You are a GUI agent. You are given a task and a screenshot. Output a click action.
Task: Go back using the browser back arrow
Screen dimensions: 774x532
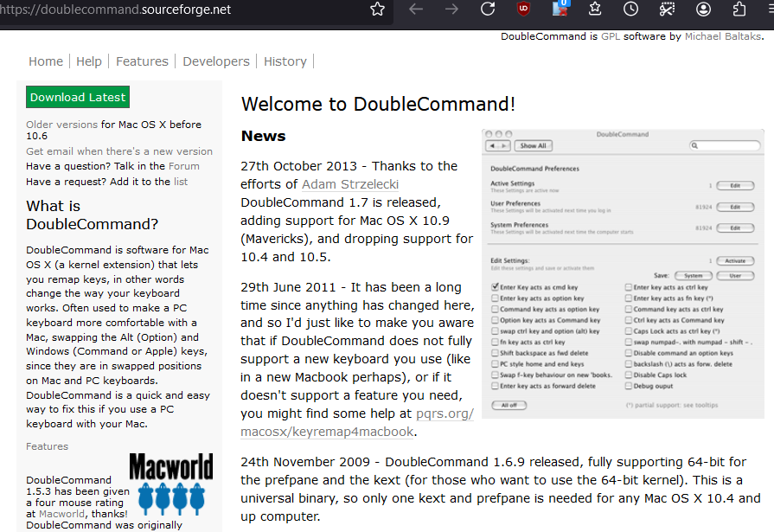(416, 10)
